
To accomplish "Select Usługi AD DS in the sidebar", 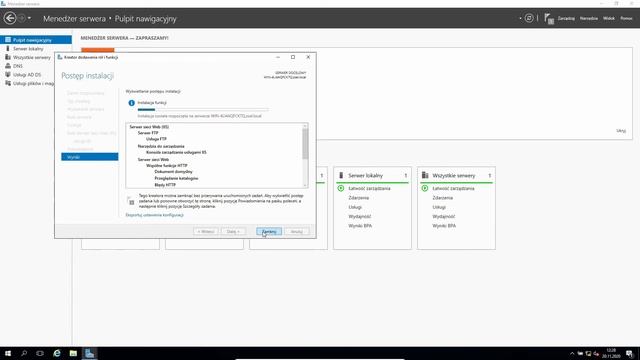I will (x=27, y=75).
